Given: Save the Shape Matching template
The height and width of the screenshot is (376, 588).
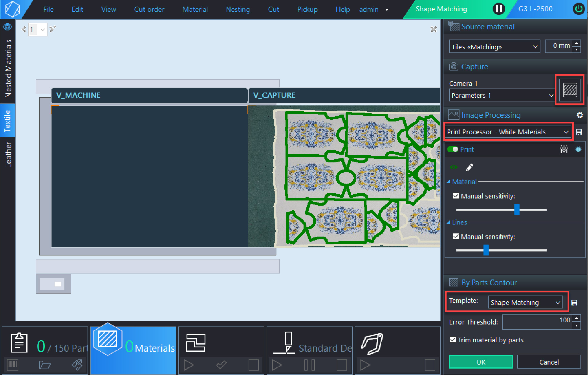Looking at the screenshot, I should point(574,302).
